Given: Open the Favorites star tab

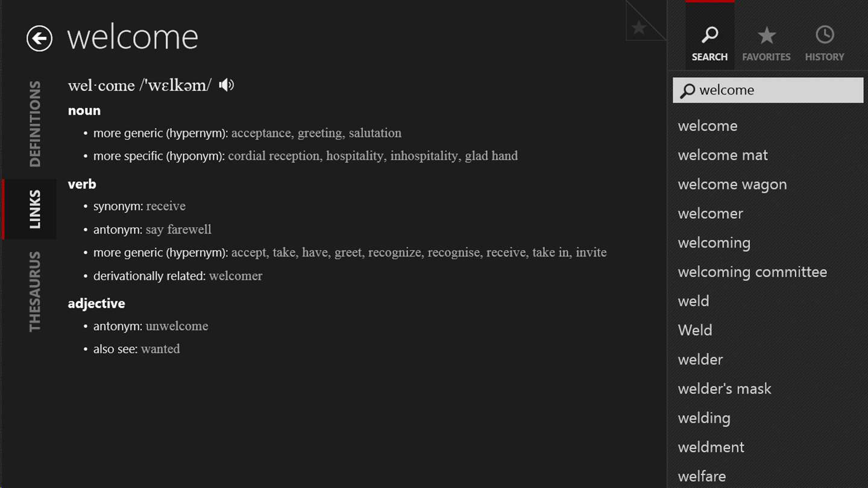Looking at the screenshot, I should point(766,42).
